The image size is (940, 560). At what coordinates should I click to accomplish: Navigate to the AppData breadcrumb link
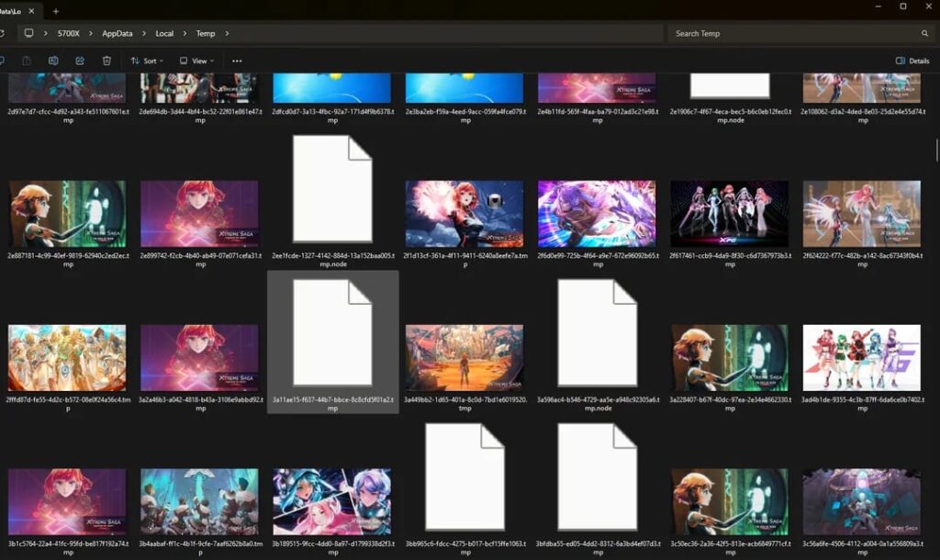pyautogui.click(x=117, y=33)
